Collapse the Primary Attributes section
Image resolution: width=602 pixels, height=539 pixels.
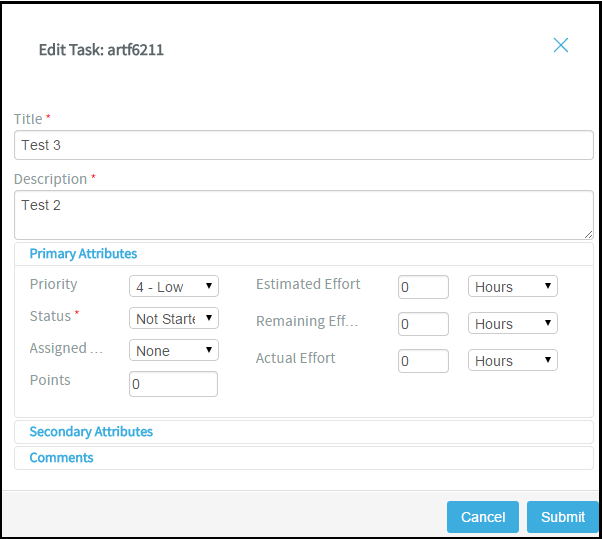[83, 254]
